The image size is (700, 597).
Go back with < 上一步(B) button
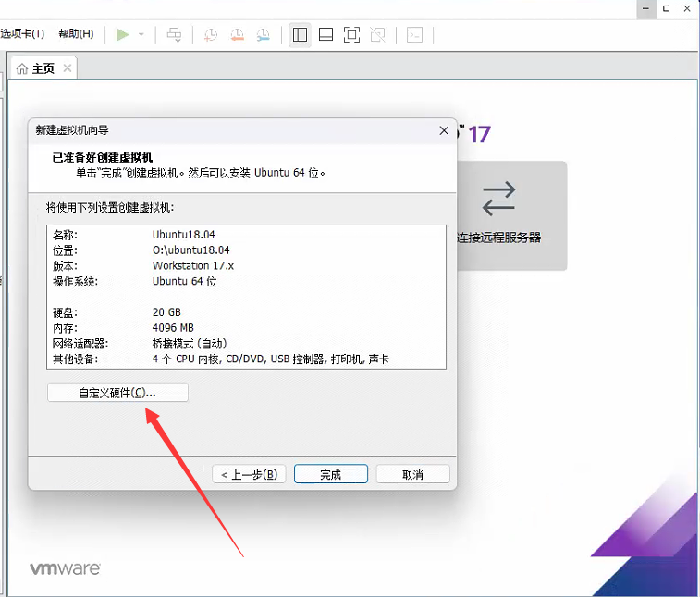(249, 474)
